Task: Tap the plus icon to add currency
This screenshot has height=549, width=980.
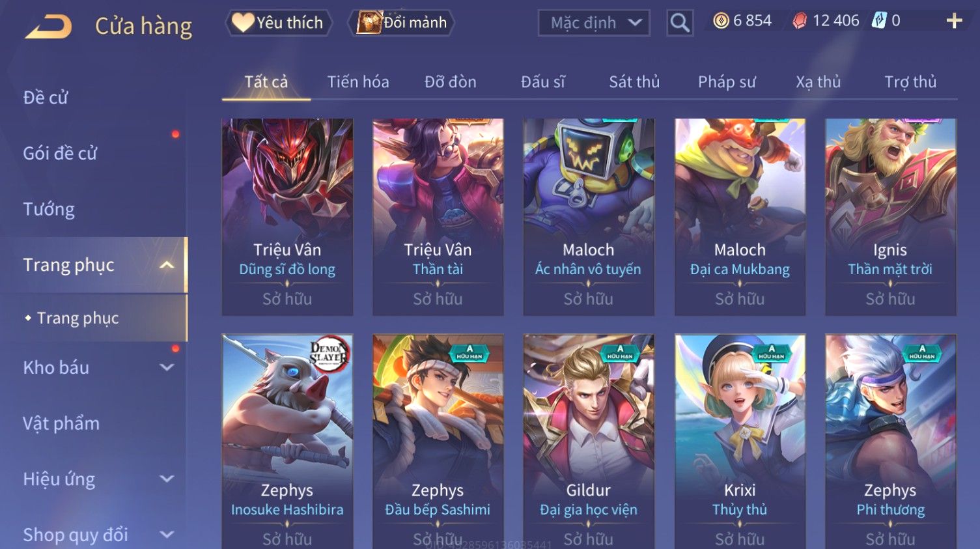Action: pos(954,21)
